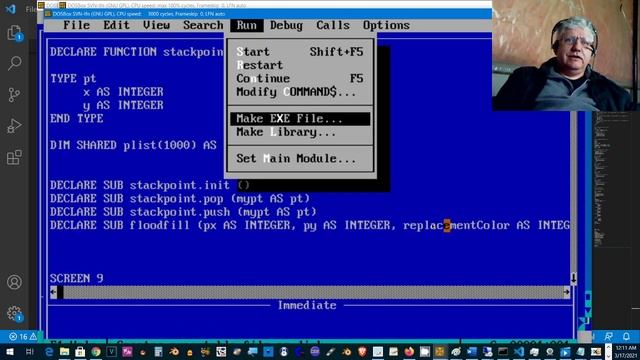Image resolution: width=640 pixels, height=360 pixels.
Task: Click VS Code feedback icon in status bar
Action: 609,336
